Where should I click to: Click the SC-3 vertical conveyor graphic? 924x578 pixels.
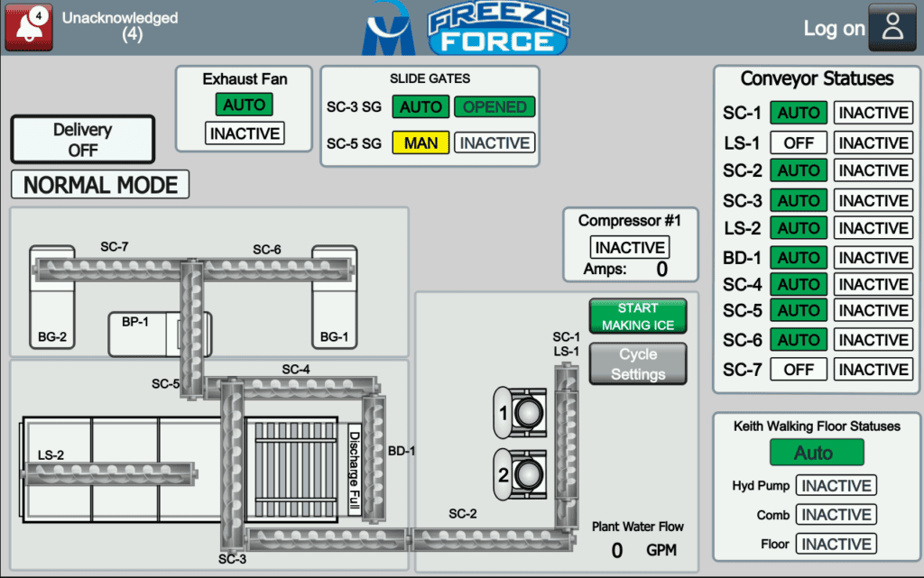(232, 466)
